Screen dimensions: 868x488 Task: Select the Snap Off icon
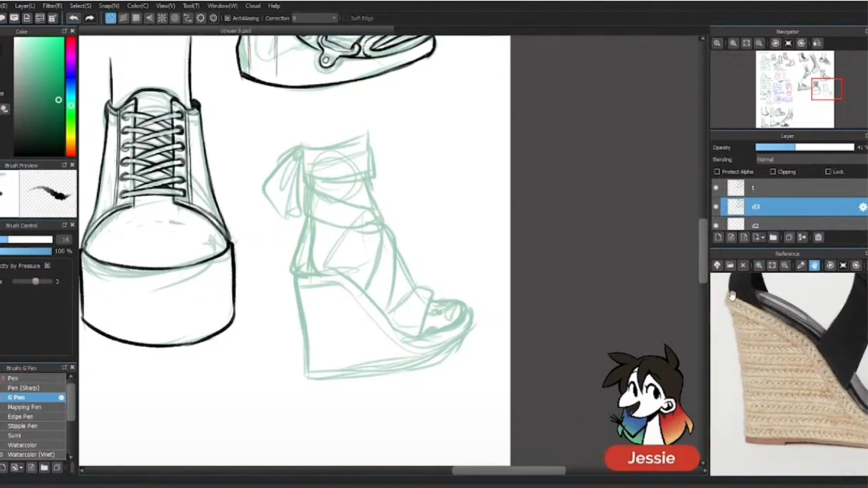tap(111, 18)
